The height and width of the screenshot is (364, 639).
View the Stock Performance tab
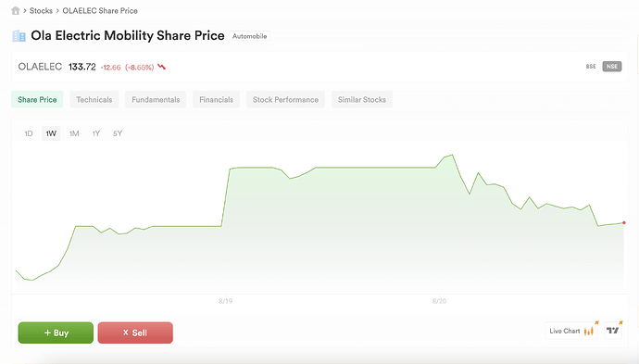[x=285, y=99]
